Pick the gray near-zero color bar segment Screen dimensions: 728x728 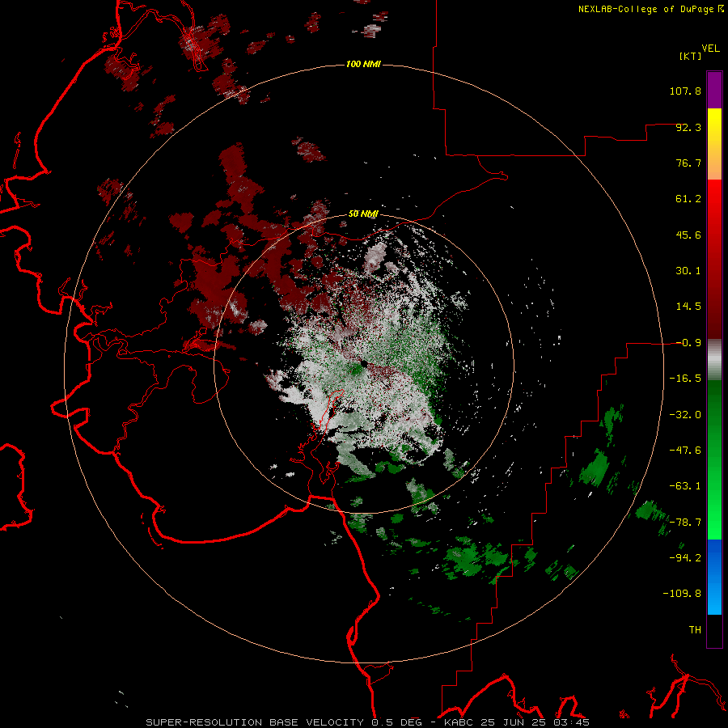[x=714, y=360]
